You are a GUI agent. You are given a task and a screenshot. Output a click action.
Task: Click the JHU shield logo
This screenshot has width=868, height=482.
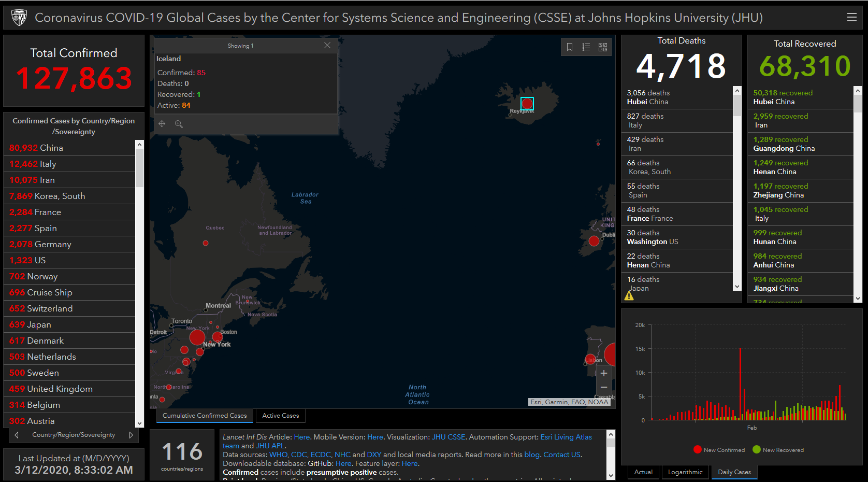19,18
